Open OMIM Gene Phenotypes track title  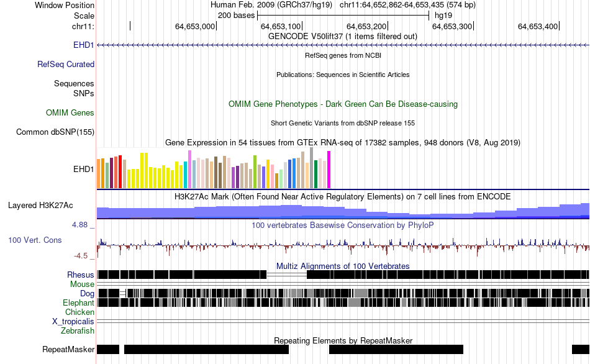343,104
